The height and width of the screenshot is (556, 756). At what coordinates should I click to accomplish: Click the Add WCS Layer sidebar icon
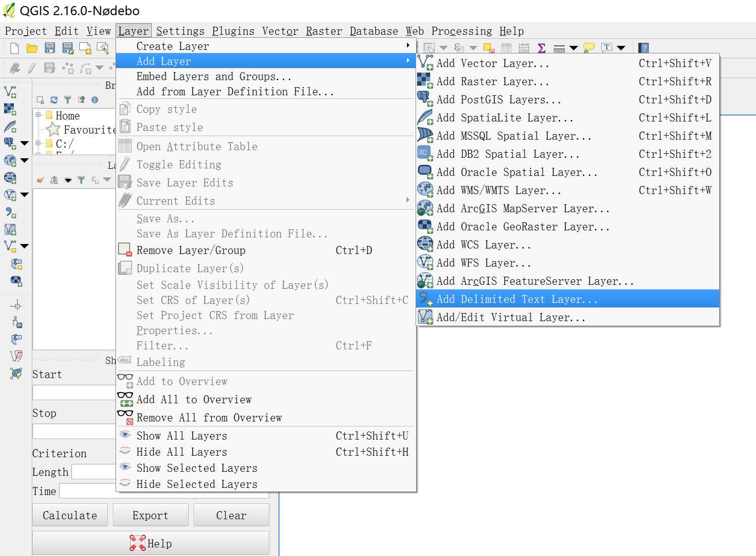tap(10, 177)
